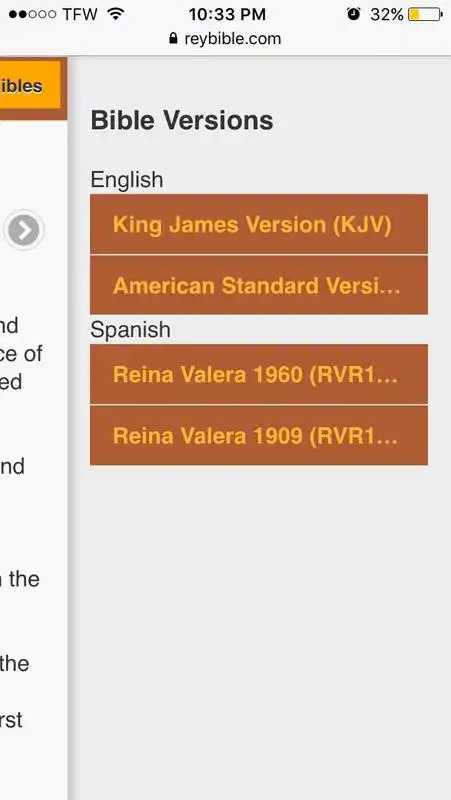Screen dimensions: 451x800
Task: Tap the alarm clock status icon
Action: 354,14
